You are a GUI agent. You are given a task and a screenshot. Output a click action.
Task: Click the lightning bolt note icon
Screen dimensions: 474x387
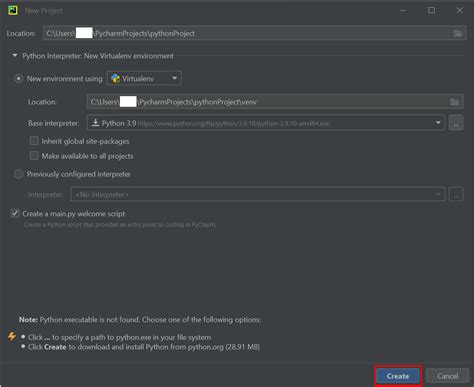(12, 336)
